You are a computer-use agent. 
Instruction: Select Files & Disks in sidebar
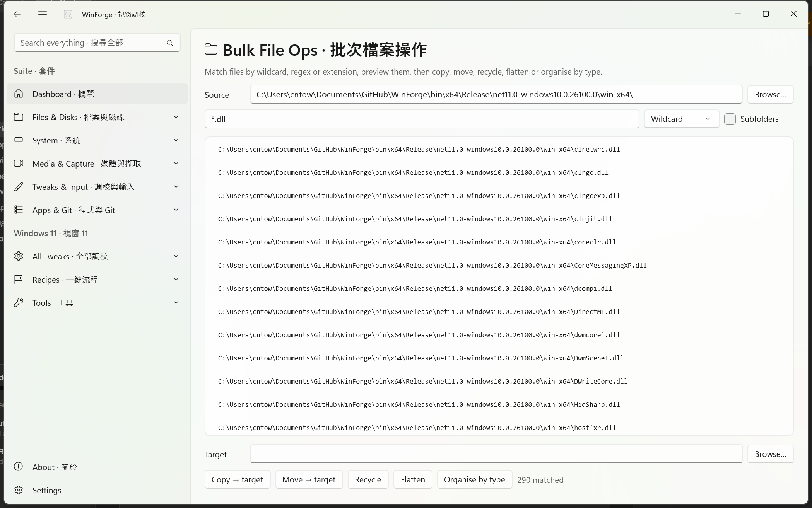tap(97, 117)
